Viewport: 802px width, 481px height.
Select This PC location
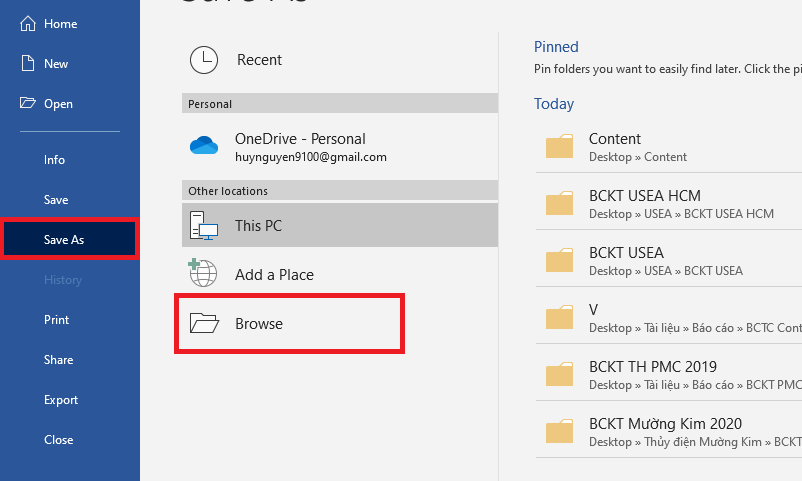(x=340, y=225)
